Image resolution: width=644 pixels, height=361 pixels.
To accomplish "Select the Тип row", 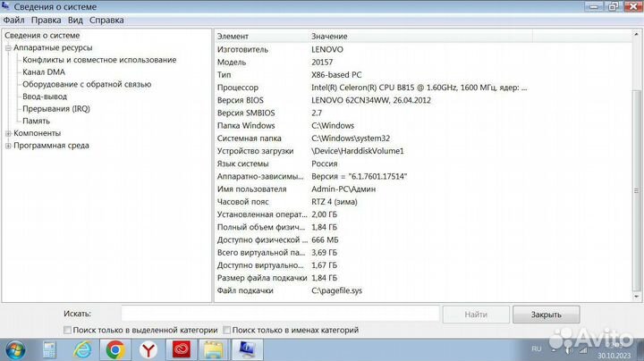I will pyautogui.click(x=423, y=75).
